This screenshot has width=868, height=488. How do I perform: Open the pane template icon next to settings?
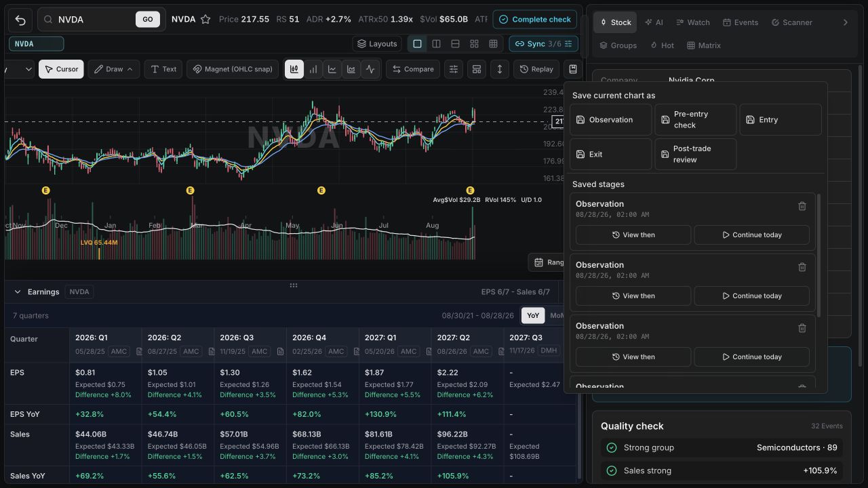click(x=477, y=69)
